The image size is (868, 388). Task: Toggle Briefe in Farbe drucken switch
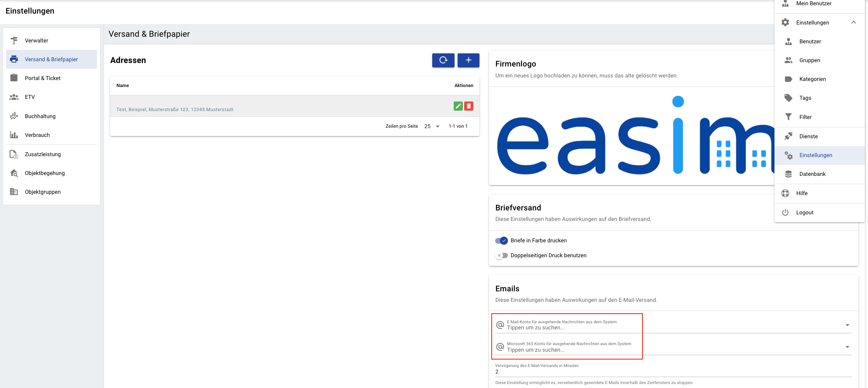(x=501, y=241)
